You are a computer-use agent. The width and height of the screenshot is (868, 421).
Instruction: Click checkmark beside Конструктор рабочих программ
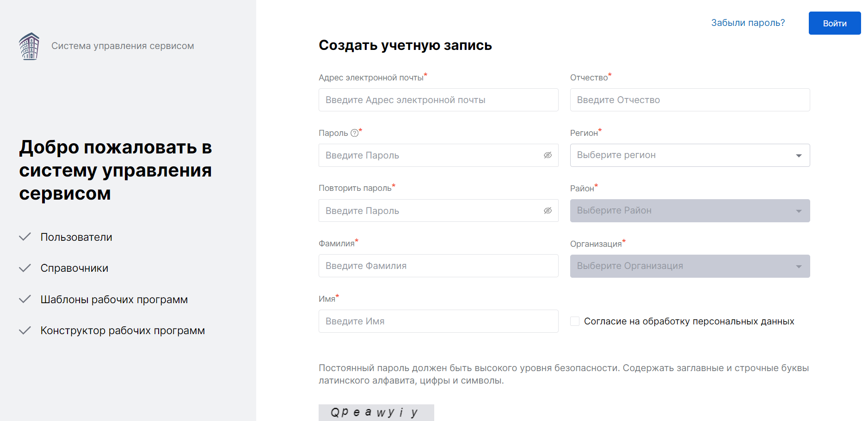[25, 330]
